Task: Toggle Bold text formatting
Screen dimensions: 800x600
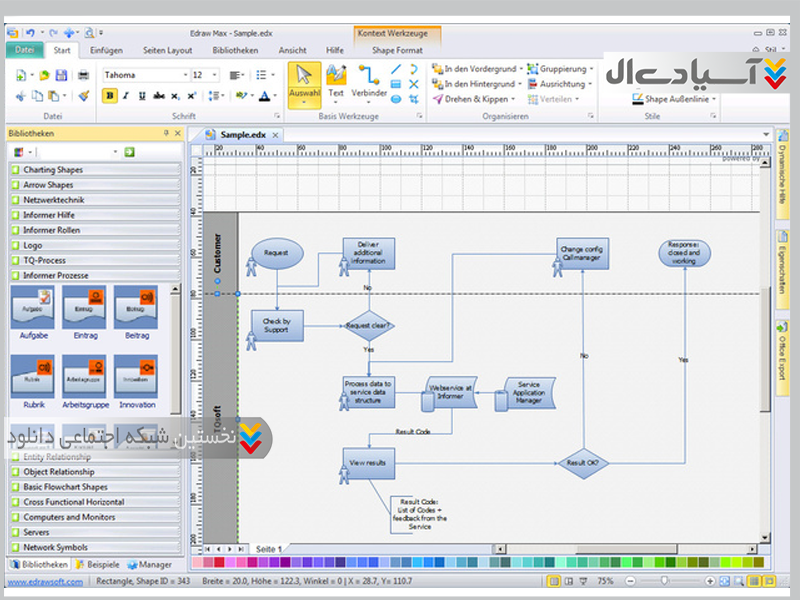Action: (110, 96)
